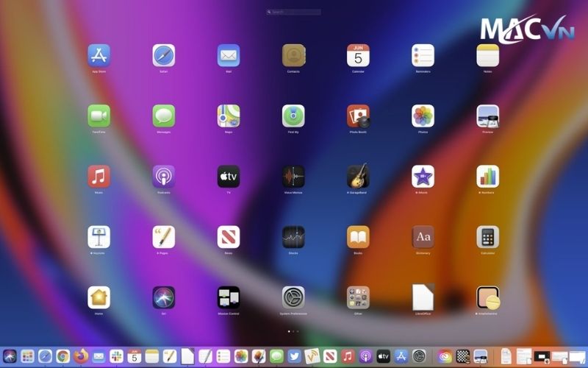
Task: Click System Preferences in the Dock
Action: tap(419, 356)
